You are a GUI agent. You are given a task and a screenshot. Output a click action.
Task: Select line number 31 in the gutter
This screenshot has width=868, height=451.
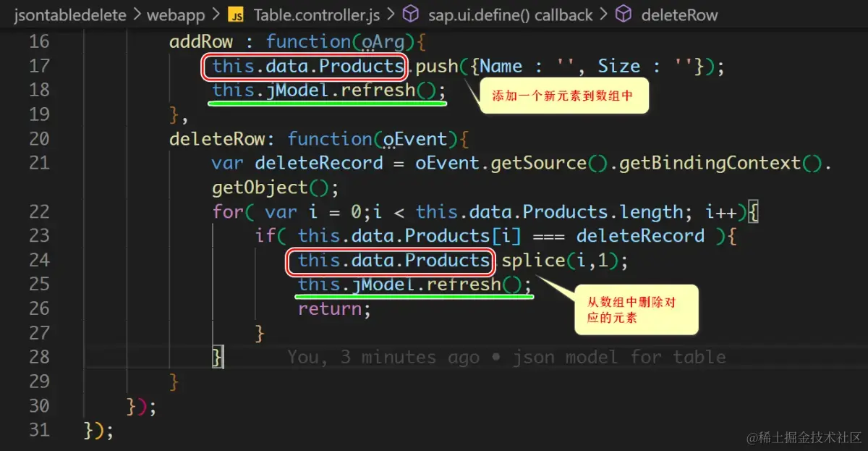[x=39, y=430]
